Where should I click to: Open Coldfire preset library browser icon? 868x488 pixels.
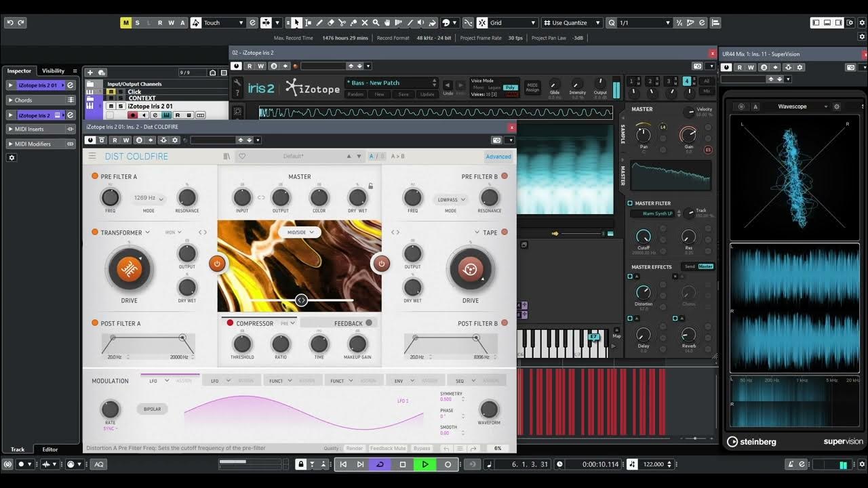[x=226, y=156]
